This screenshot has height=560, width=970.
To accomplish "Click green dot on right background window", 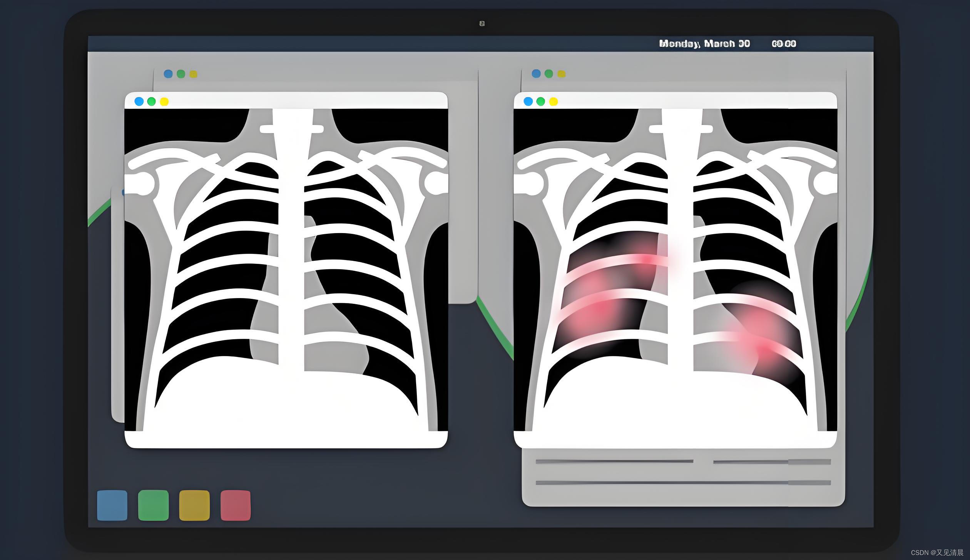I will click(x=549, y=74).
